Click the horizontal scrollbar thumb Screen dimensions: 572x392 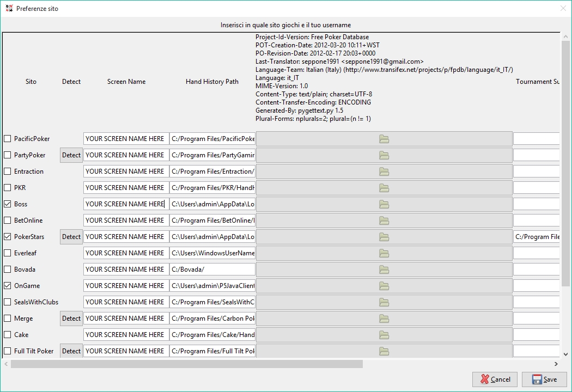187,364
